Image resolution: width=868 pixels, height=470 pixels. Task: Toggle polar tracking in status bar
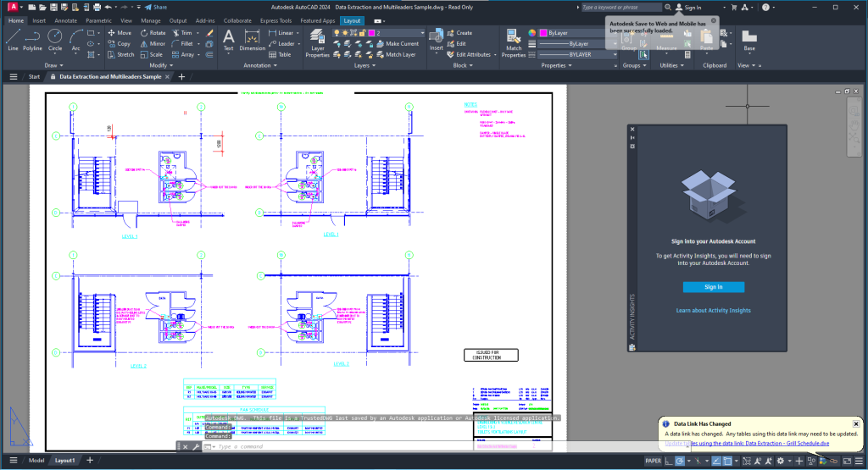(x=680, y=461)
